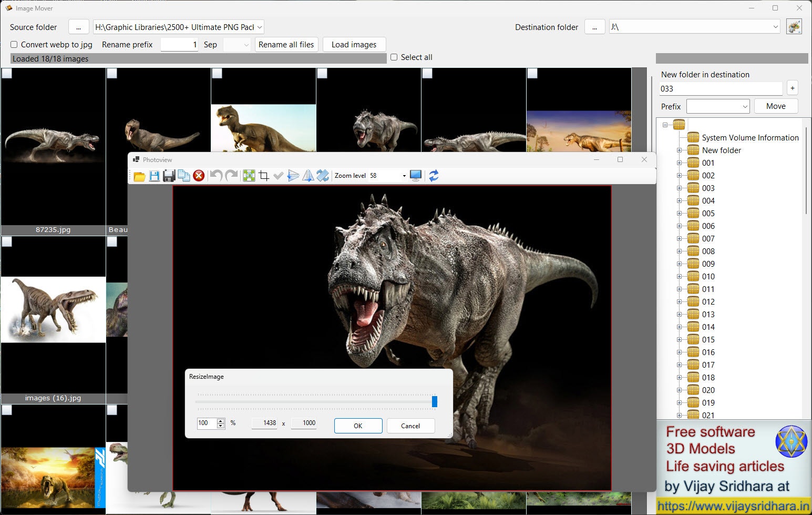Select folder 012 in the tree
This screenshot has width=812, height=515.
pos(708,302)
